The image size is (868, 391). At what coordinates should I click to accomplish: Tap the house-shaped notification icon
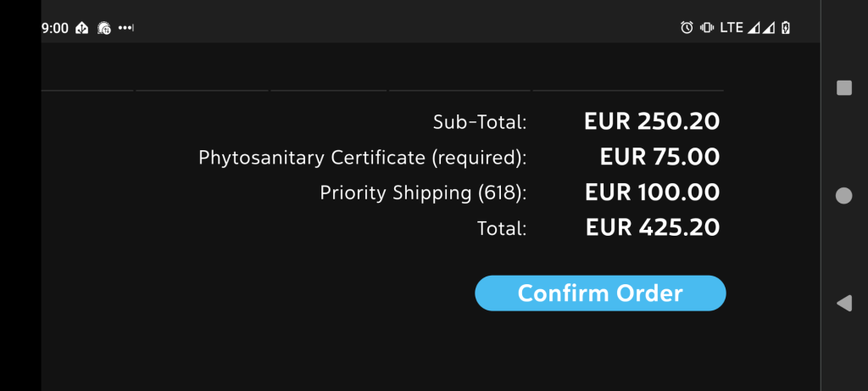82,28
